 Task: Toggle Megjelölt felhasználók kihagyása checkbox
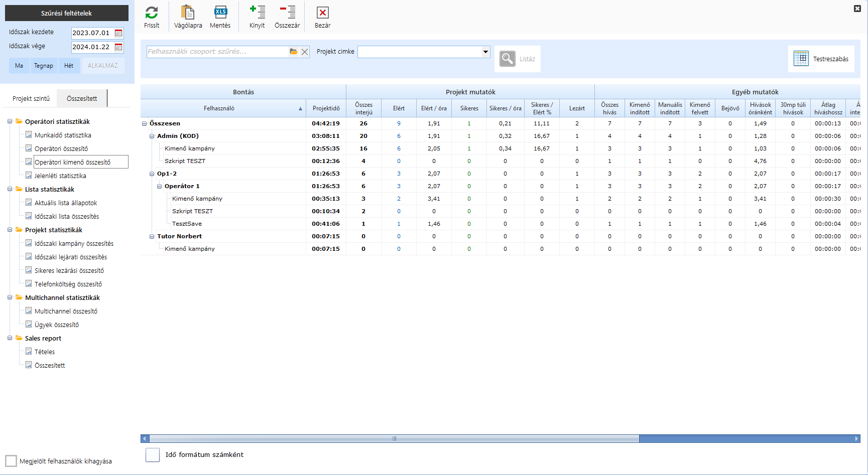tap(11, 461)
